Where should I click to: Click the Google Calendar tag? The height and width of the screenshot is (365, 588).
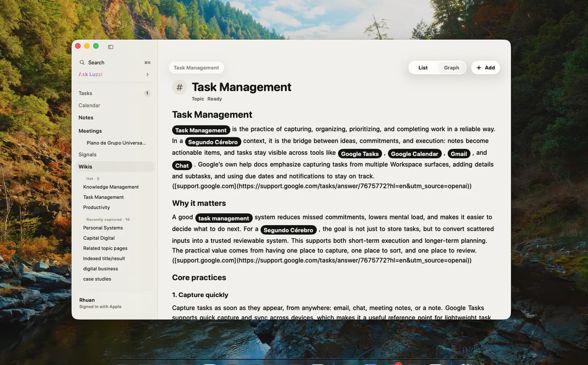click(x=415, y=154)
